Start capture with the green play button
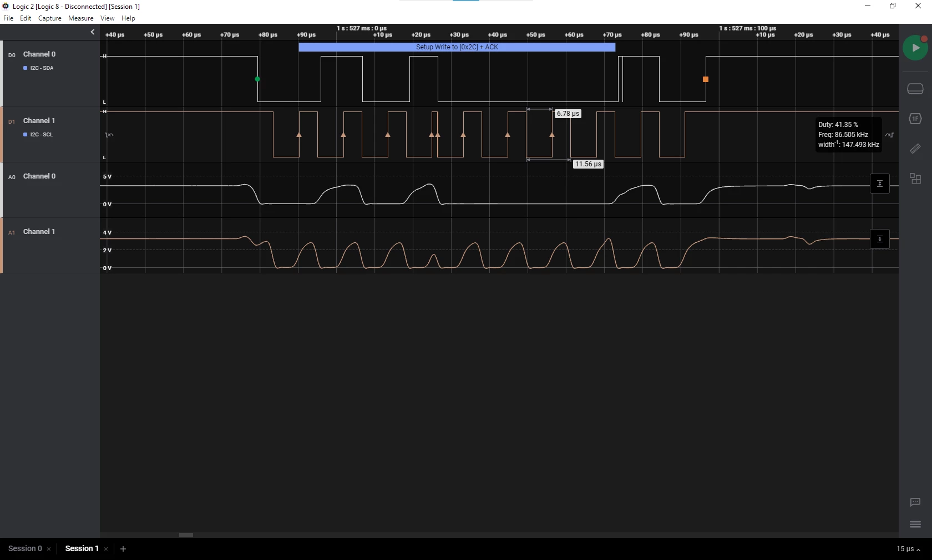 [915, 48]
